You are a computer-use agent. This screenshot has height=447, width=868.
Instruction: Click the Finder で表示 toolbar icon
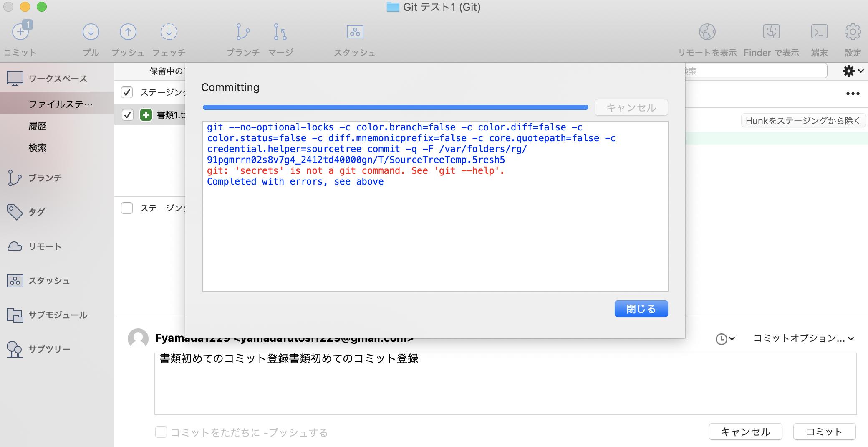[x=771, y=32]
